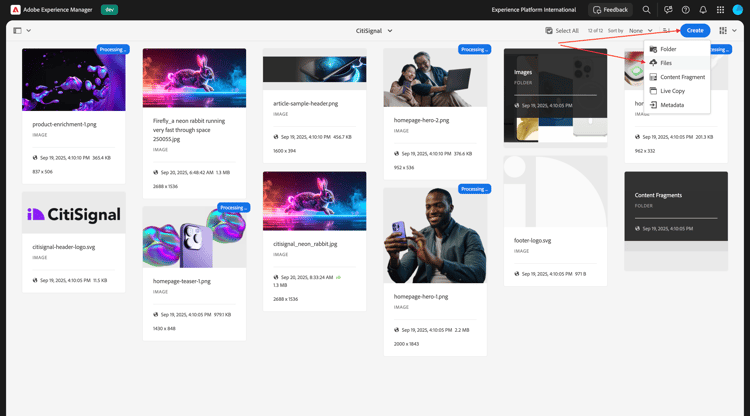This screenshot has height=416, width=750.
Task: Choose Metadata from the Create menu
Action: pyautogui.click(x=677, y=105)
